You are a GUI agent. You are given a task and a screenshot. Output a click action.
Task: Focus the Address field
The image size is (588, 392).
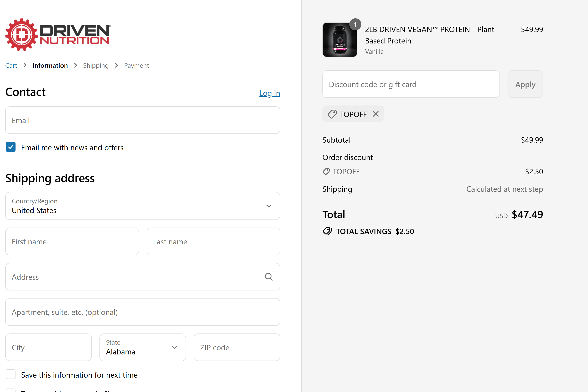point(143,277)
